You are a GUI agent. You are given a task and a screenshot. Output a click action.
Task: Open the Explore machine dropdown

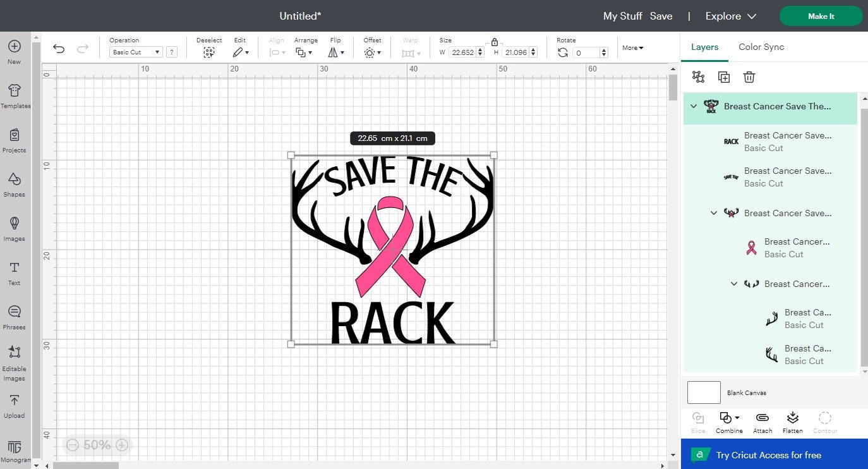click(x=731, y=16)
